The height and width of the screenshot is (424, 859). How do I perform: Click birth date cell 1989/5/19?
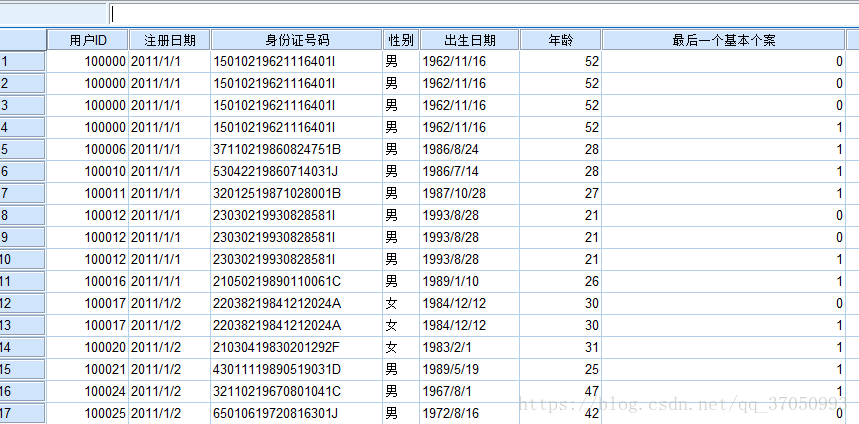coord(469,370)
